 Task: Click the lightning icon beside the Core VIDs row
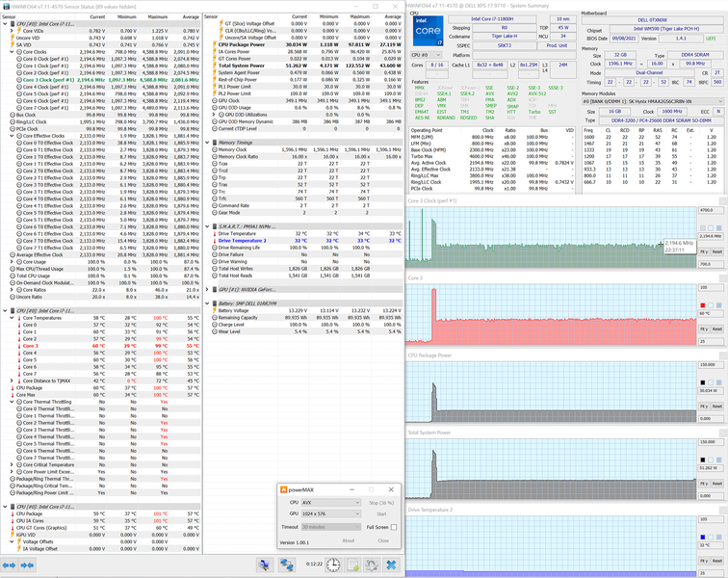19,31
